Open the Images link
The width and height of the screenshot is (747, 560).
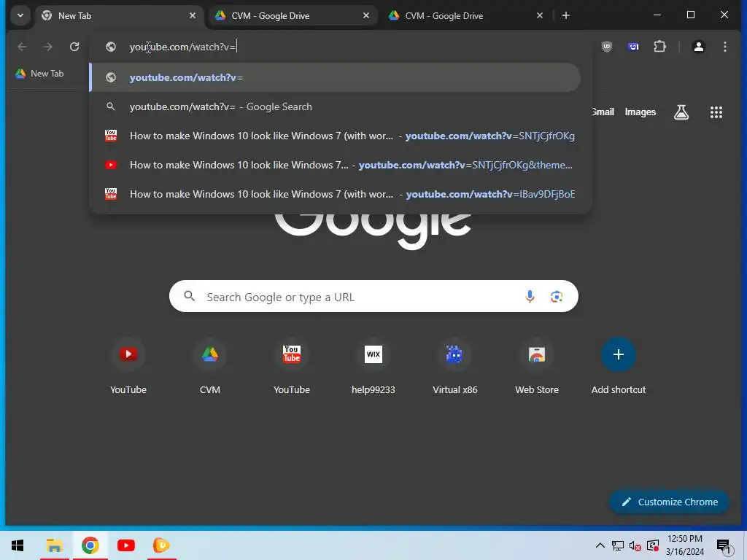pos(640,112)
